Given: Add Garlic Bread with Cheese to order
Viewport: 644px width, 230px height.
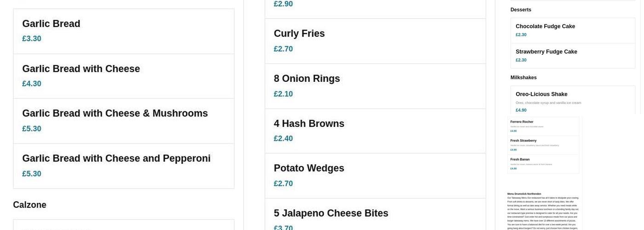Looking at the screenshot, I should coord(81,69).
